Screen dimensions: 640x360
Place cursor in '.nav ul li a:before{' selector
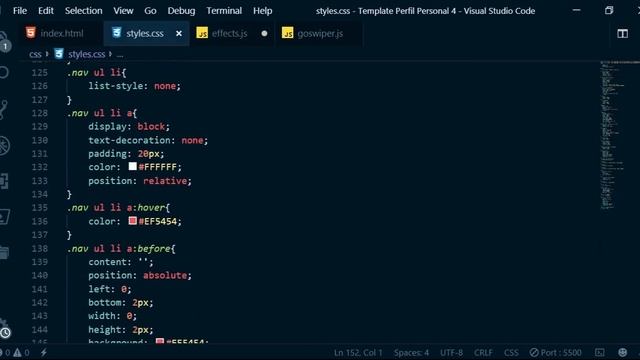point(121,249)
